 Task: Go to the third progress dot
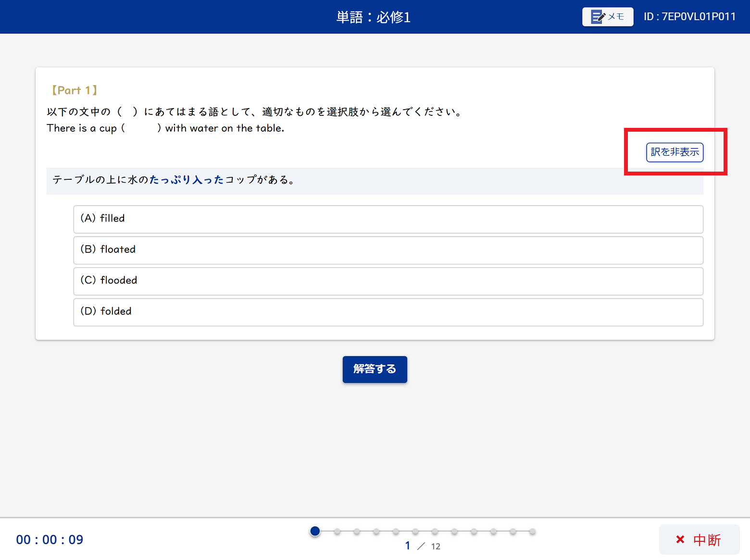coord(357,531)
